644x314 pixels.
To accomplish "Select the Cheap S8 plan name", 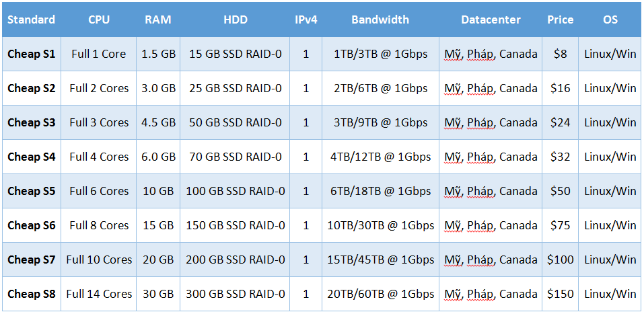I will tap(31, 294).
